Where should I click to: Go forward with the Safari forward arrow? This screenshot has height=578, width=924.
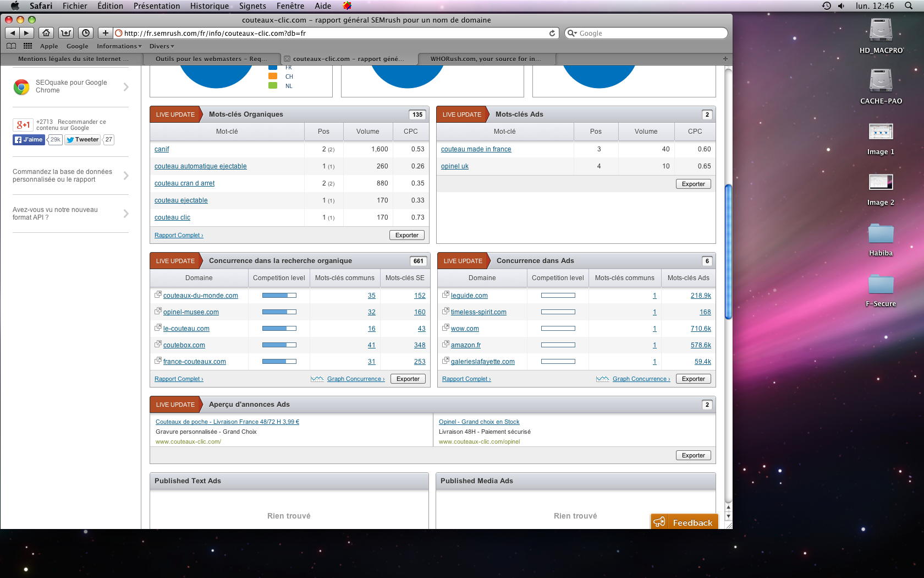[x=27, y=33]
